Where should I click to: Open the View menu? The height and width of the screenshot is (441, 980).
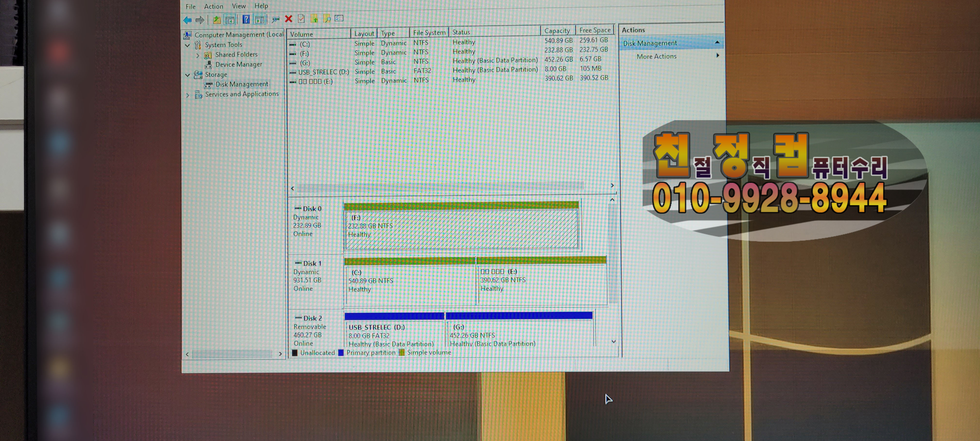(238, 6)
